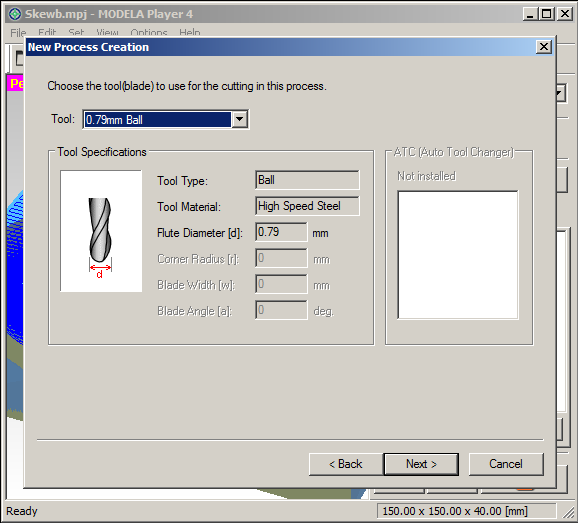Viewport: 578px width, 523px height.
Task: Maximize the MODELA Player 4 window
Action: (546, 14)
